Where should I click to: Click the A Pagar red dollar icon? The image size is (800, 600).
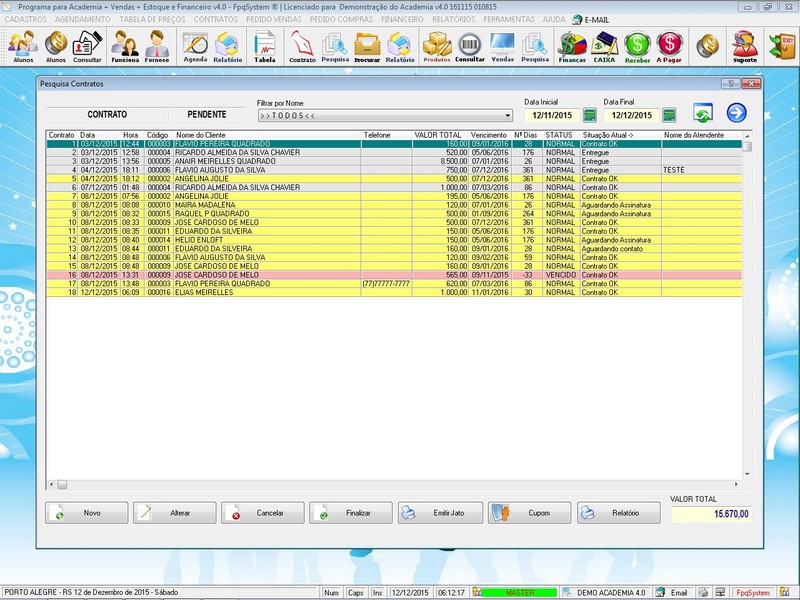click(x=670, y=45)
